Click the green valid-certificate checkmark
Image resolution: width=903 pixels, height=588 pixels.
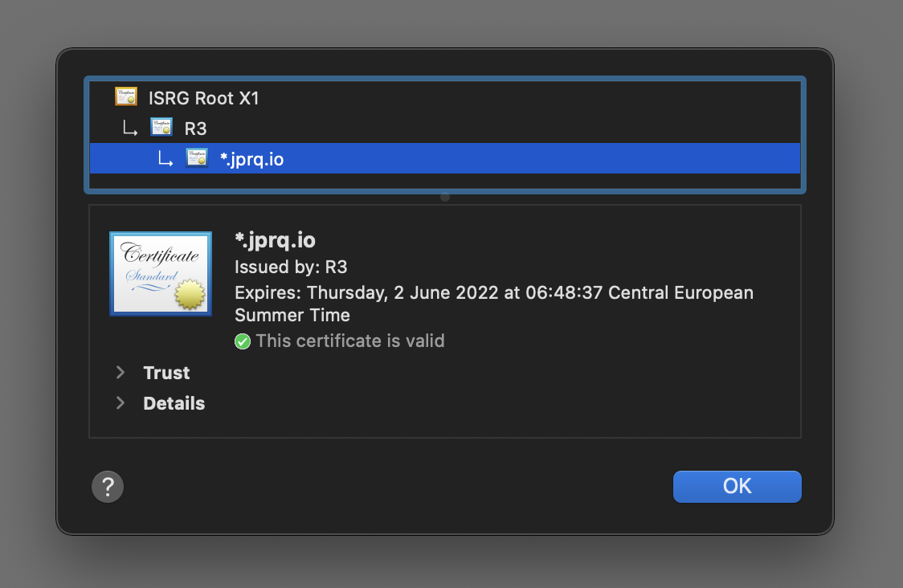(x=243, y=341)
